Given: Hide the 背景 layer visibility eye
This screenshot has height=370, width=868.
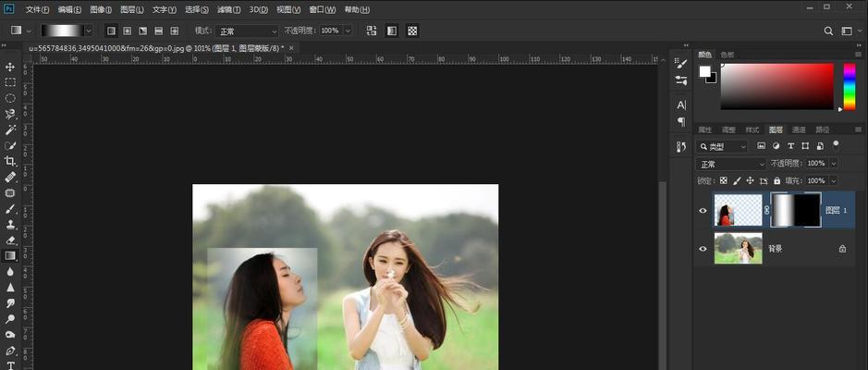Looking at the screenshot, I should 703,249.
